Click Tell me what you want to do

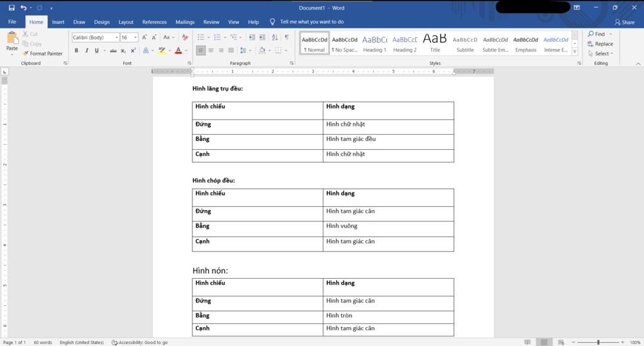coord(312,22)
